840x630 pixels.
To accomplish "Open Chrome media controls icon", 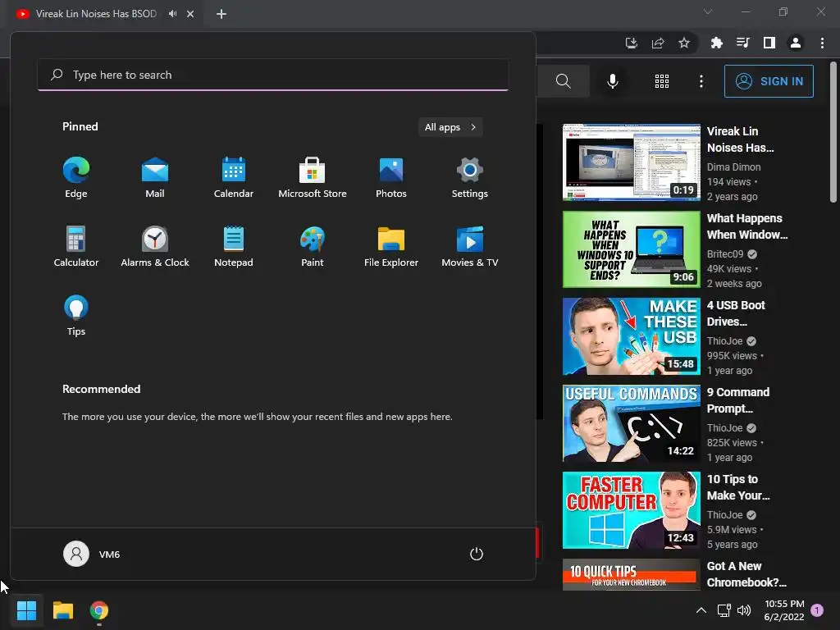I will click(x=742, y=43).
